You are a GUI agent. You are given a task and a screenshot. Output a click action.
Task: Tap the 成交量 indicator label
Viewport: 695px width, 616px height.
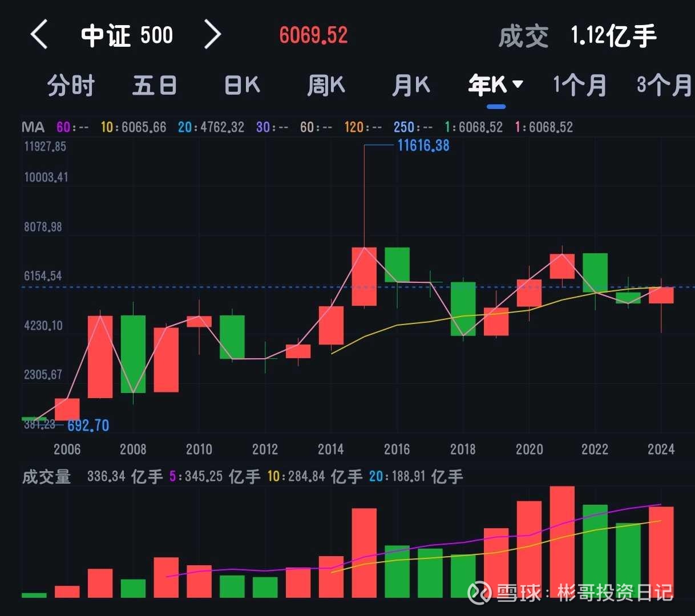46,476
